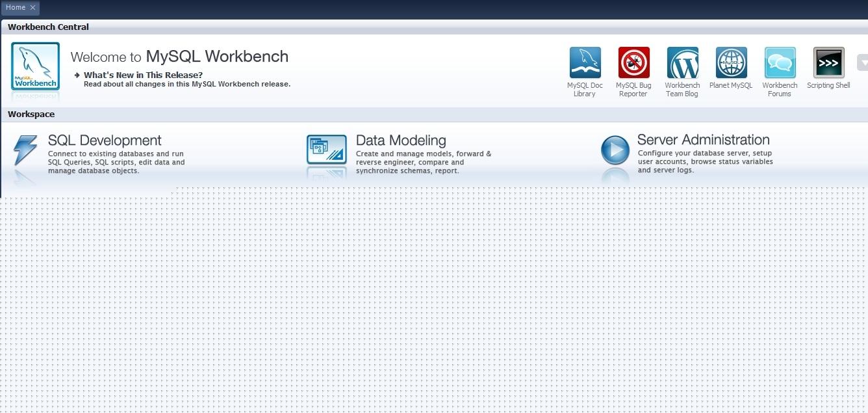Click the Workbench Central section header
The width and height of the screenshot is (868, 413).
click(48, 27)
